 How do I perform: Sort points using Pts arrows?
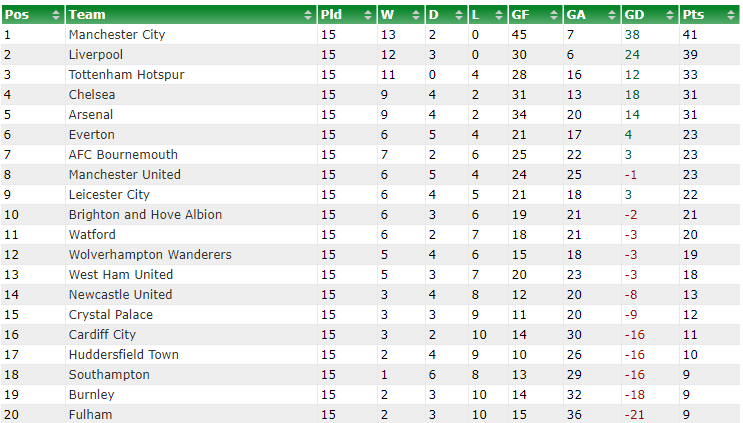[x=730, y=15]
